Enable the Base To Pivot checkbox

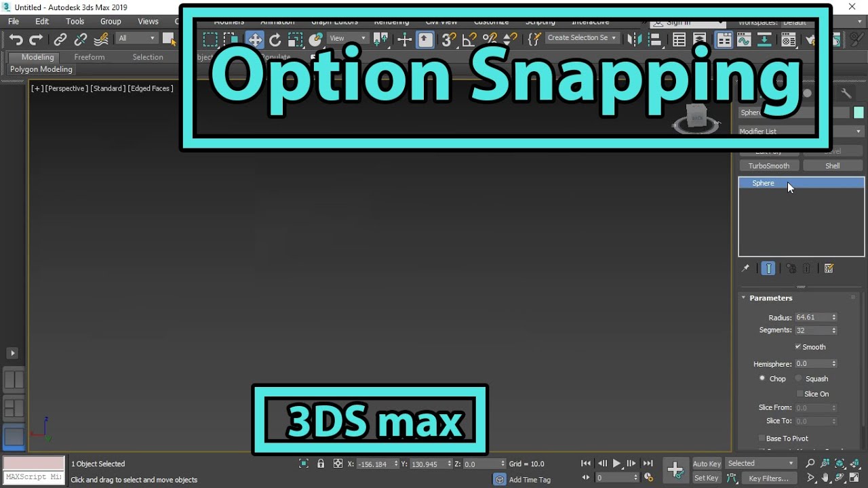762,439
